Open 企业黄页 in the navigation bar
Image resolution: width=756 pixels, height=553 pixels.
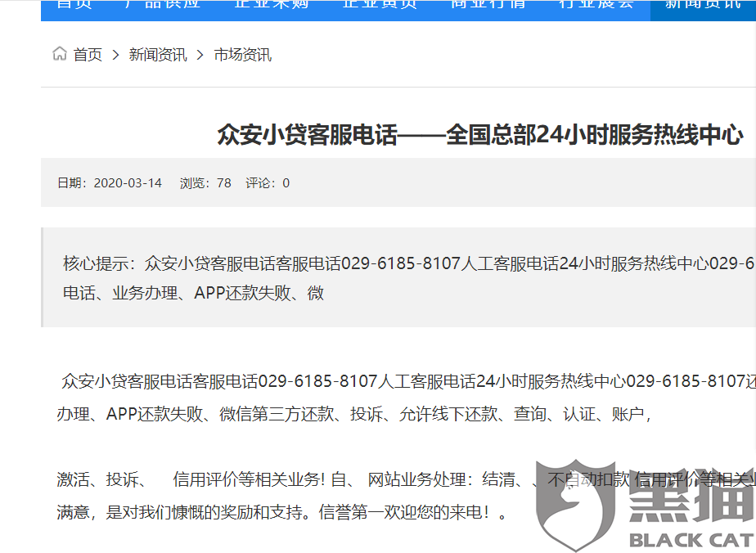pyautogui.click(x=380, y=5)
